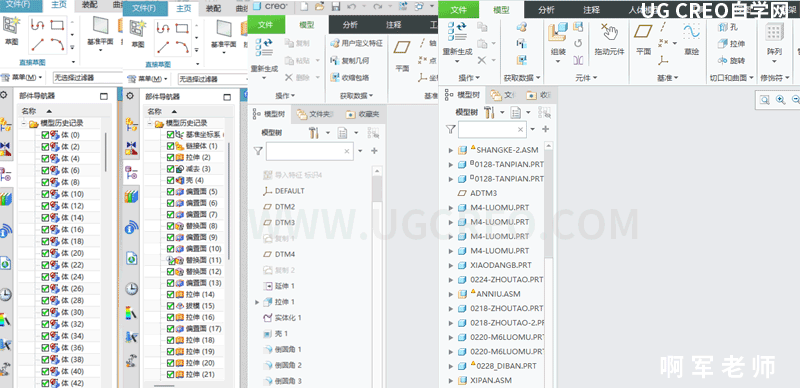
Task: Click the Save diskette icon in Creo's quick access bar
Action: click(x=336, y=7)
